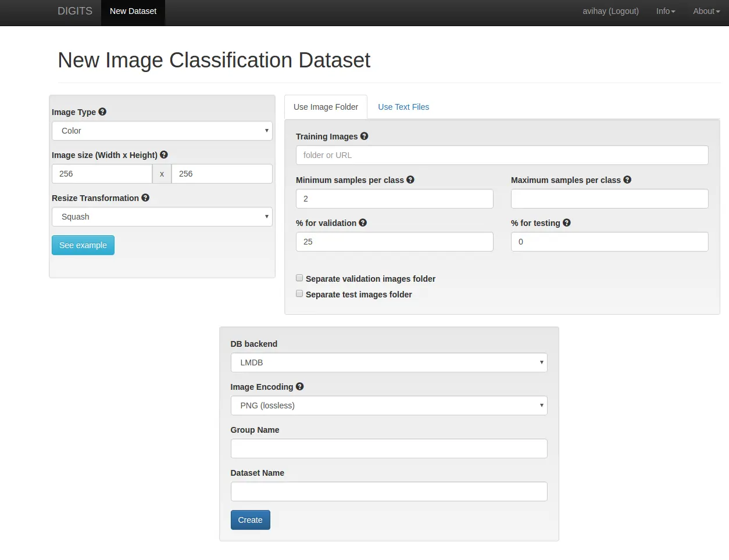Viewport: 729px width, 560px height.
Task: Show the % for validation help icon
Action: pos(363,223)
